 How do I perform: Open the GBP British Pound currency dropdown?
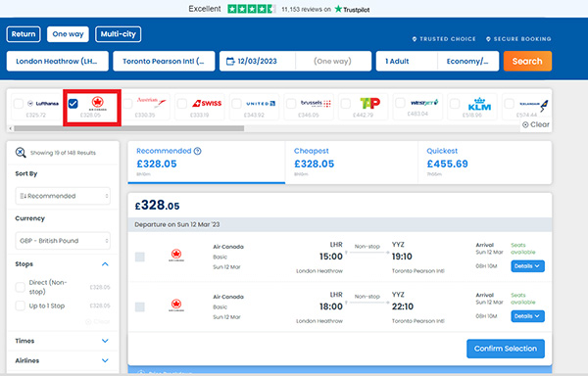63,241
